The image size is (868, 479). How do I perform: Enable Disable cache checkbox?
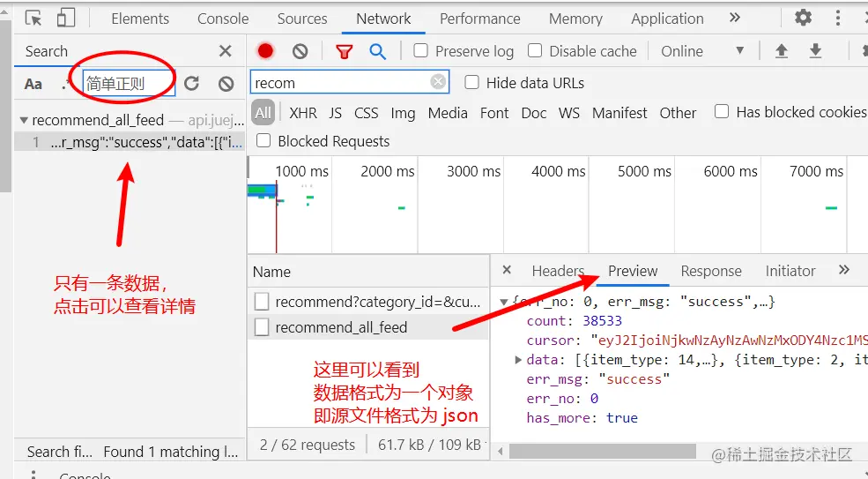click(x=535, y=51)
